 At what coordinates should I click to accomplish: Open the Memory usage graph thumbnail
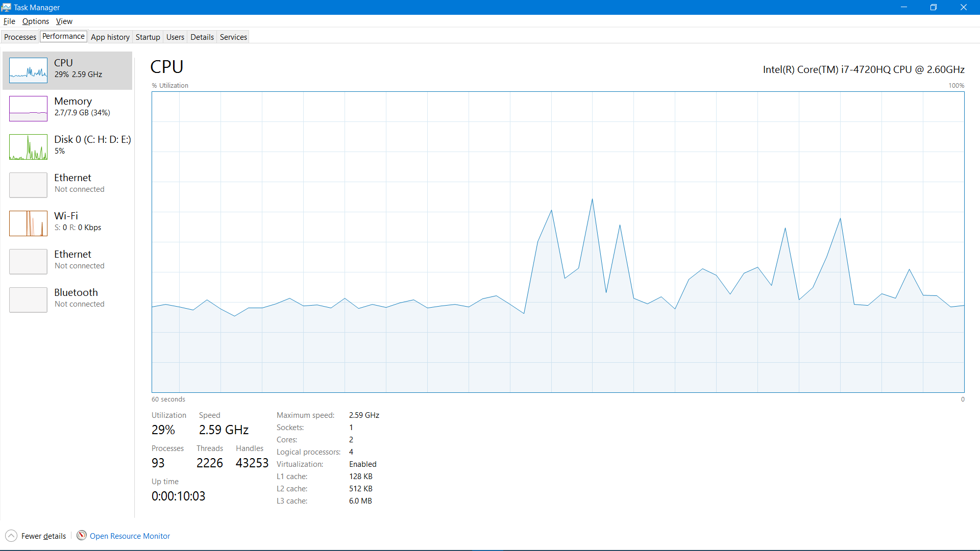pyautogui.click(x=28, y=109)
